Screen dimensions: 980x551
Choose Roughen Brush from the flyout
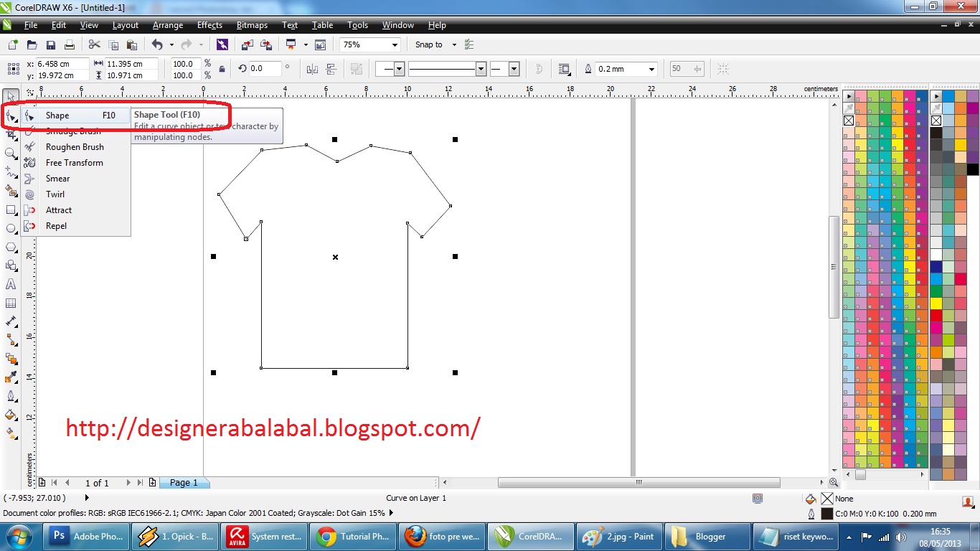[75, 147]
